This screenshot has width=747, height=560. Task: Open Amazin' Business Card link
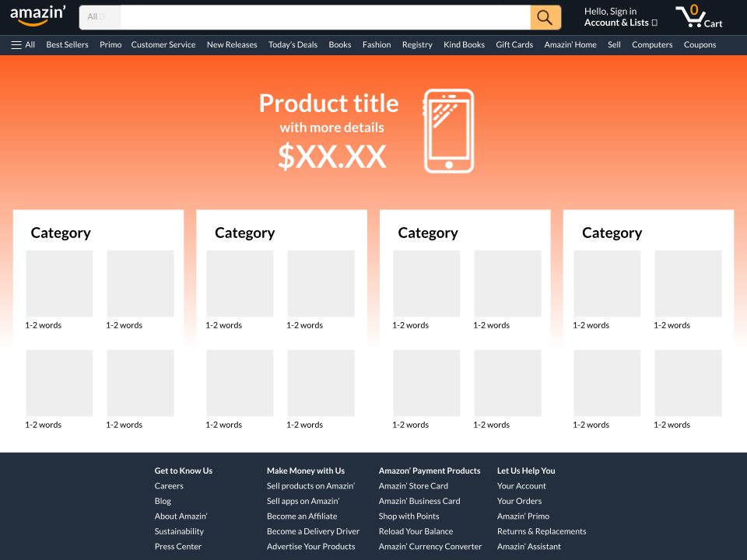pyautogui.click(x=419, y=502)
